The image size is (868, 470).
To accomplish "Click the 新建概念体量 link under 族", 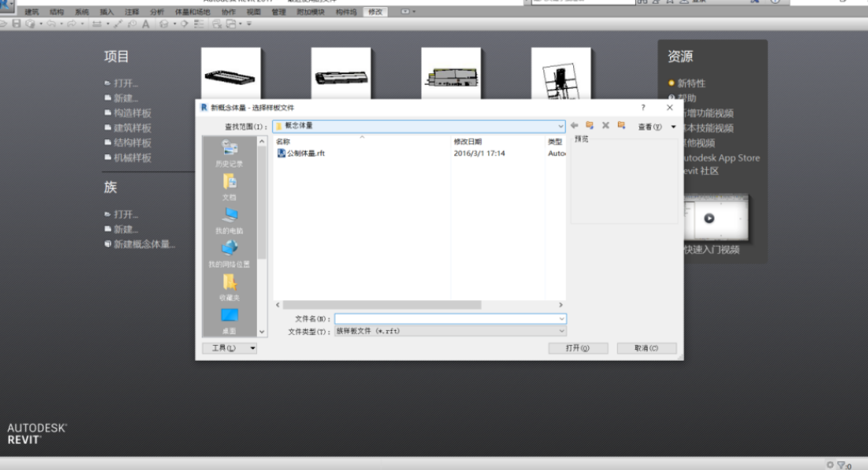I will pyautogui.click(x=145, y=244).
